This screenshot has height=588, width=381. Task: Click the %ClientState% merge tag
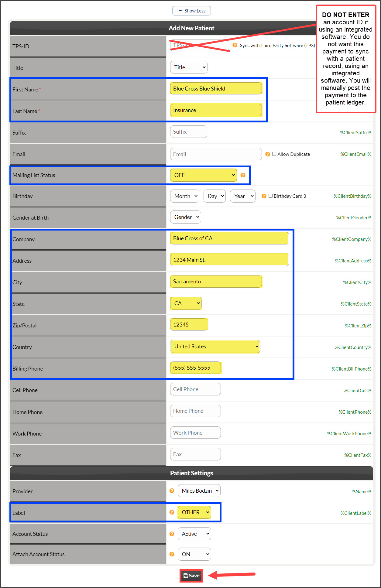pyautogui.click(x=356, y=304)
